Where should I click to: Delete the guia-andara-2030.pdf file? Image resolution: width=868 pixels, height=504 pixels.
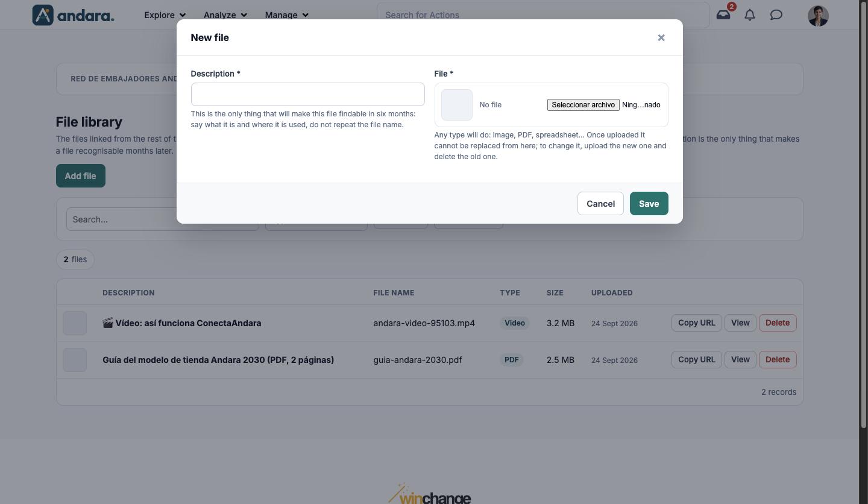point(778,360)
